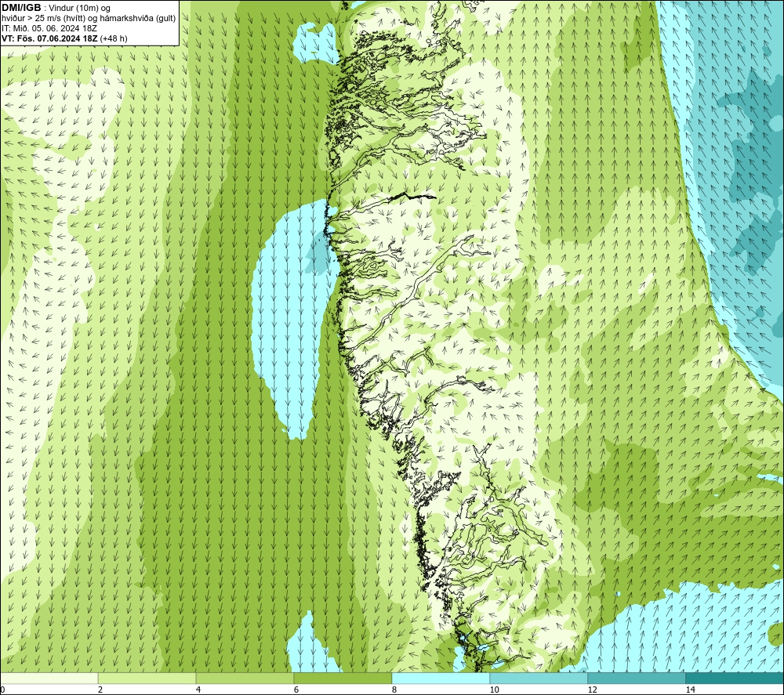The height and width of the screenshot is (695, 784).
Task: Click the 'VT: Fös. 07.06.2024 18Z (+48 h)' line
Action: [x=64, y=38]
